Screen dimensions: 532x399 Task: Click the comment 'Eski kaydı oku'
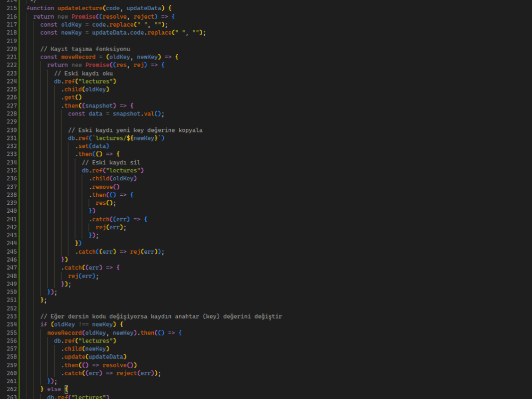click(x=84, y=73)
